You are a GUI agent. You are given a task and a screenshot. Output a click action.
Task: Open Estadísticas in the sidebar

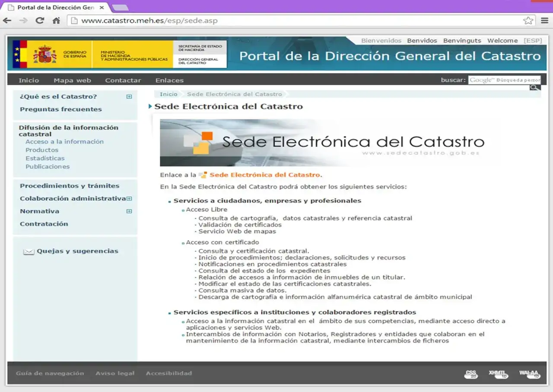click(45, 158)
